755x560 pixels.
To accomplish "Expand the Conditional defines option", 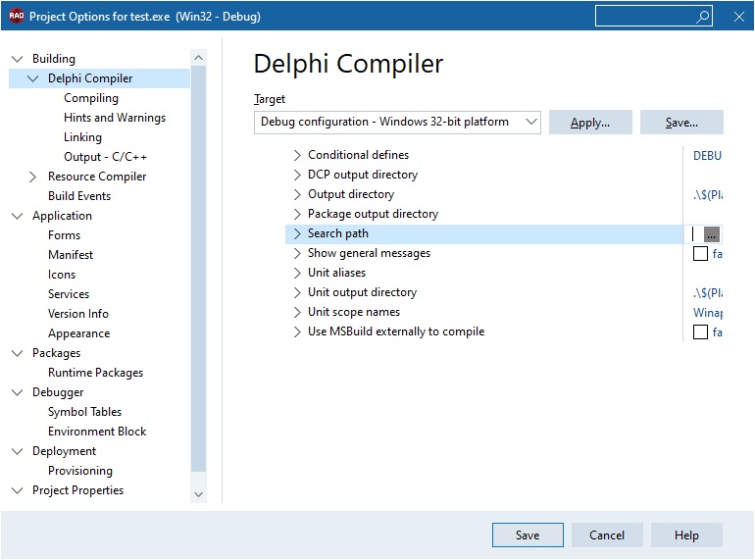I will (x=297, y=155).
